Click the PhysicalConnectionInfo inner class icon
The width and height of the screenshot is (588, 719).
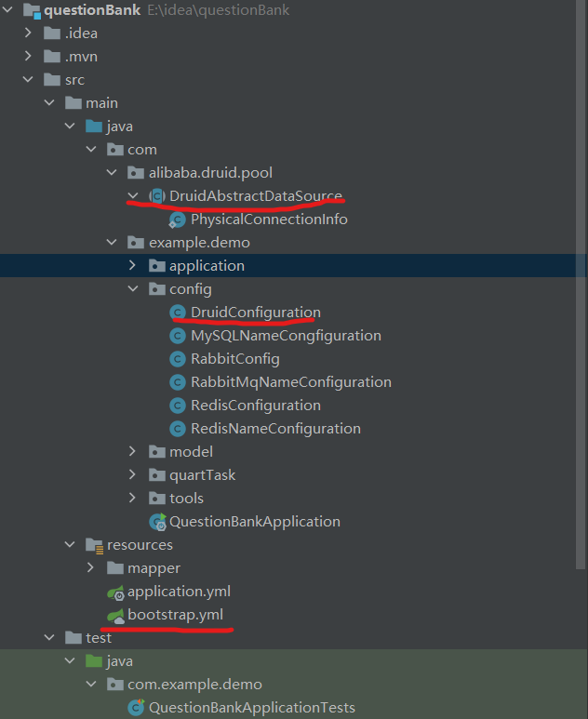[x=177, y=220]
